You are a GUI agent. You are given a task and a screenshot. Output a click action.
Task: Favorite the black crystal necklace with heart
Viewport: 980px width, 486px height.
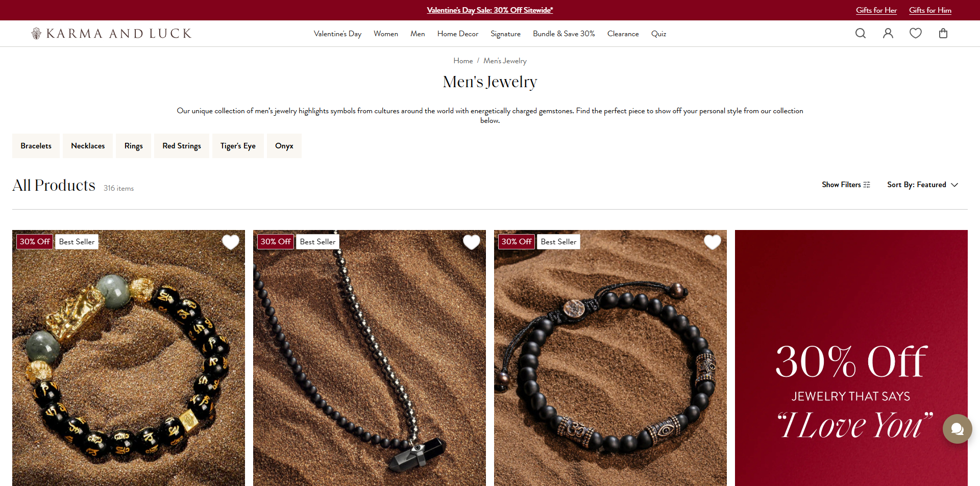point(472,242)
